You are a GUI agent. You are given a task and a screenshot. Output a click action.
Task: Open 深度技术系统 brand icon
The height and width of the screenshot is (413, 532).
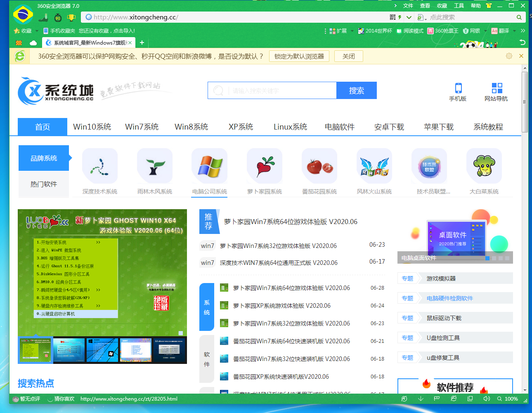coord(100,166)
